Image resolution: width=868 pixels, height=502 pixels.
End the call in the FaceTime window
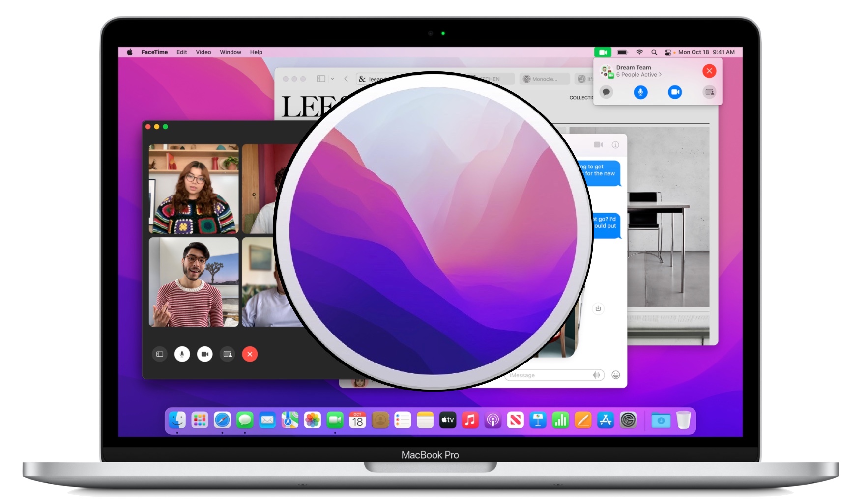250,354
